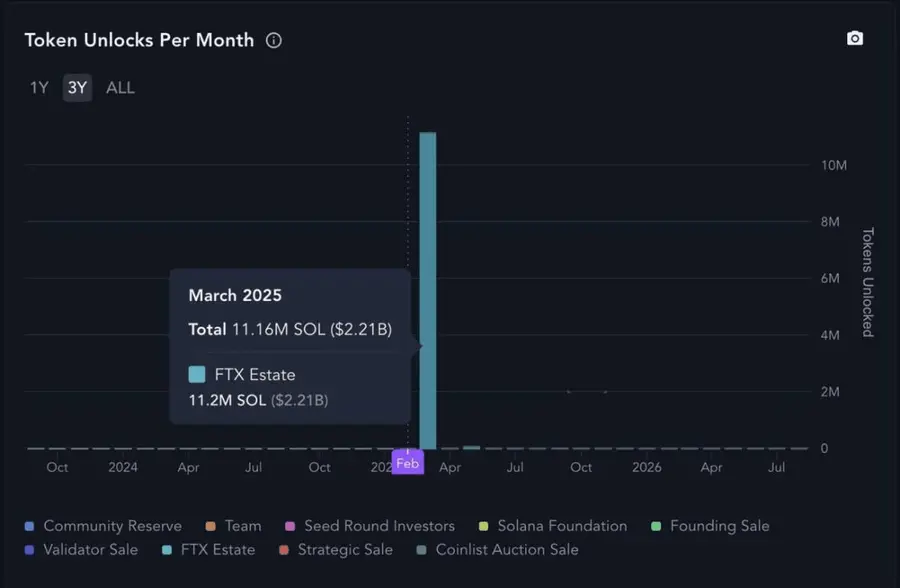This screenshot has height=588, width=900.
Task: Switch to ALL time range
Action: click(120, 88)
